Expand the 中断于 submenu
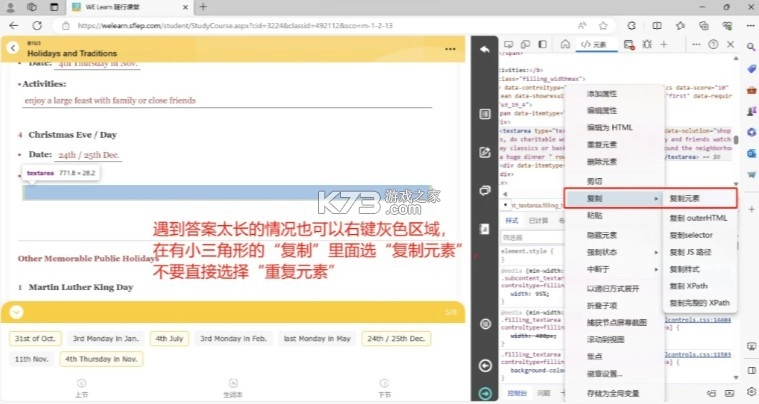759x404 pixels. coord(611,267)
